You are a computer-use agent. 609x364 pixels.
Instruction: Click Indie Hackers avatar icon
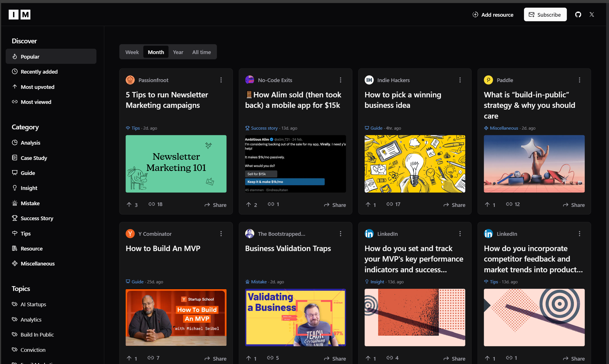click(369, 80)
